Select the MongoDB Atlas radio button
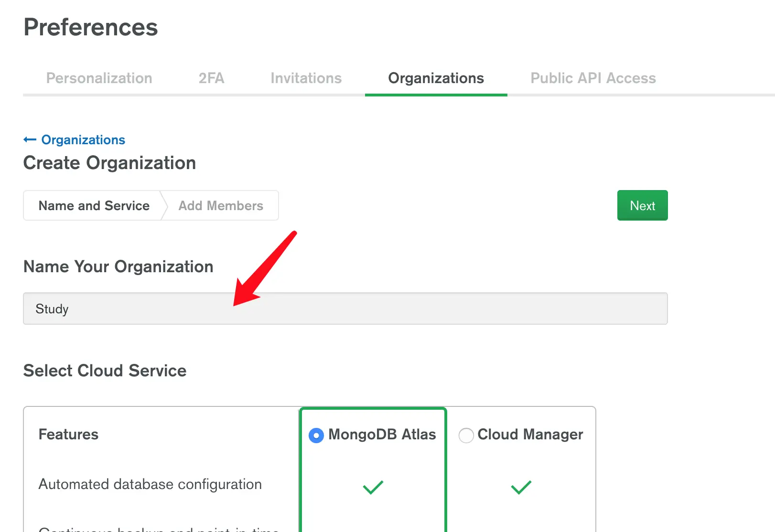This screenshot has height=532, width=775. (316, 435)
